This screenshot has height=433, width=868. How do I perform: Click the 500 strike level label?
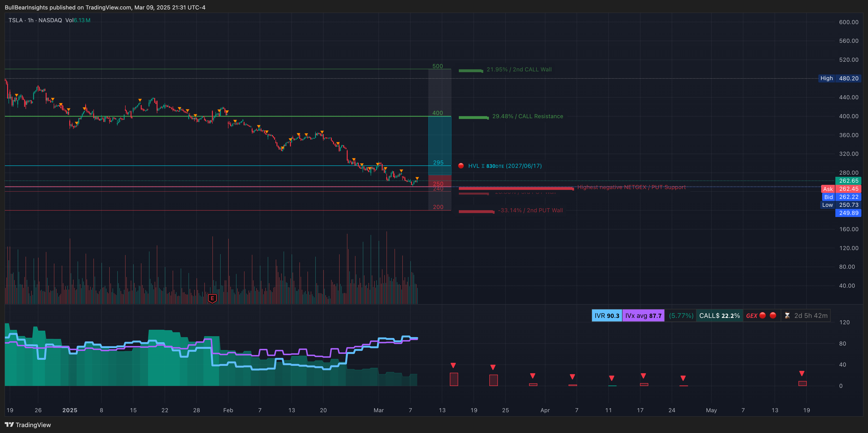click(438, 66)
